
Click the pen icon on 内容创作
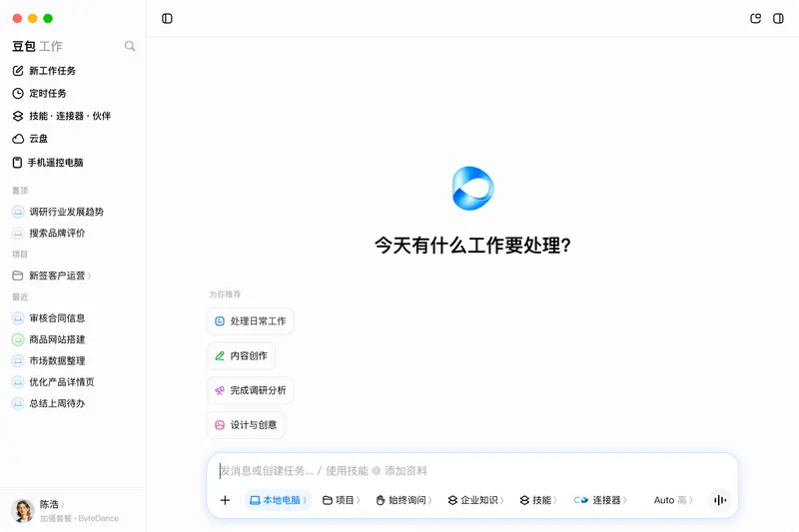220,356
